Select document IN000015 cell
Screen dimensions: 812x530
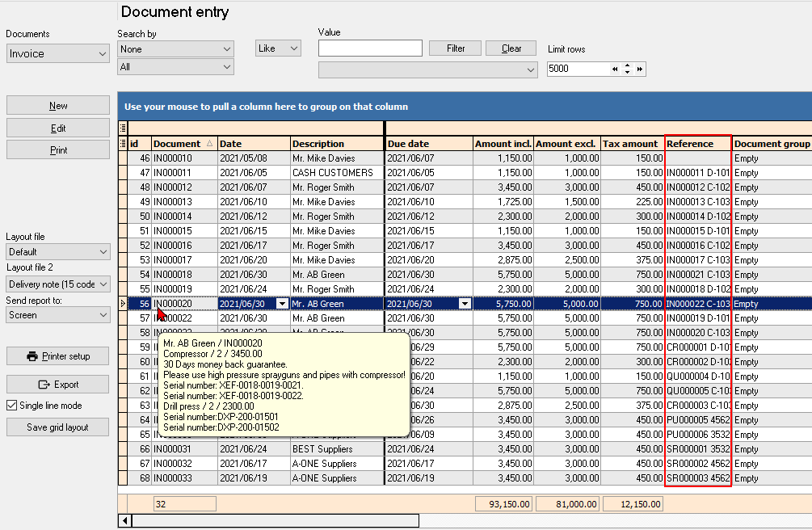point(184,230)
